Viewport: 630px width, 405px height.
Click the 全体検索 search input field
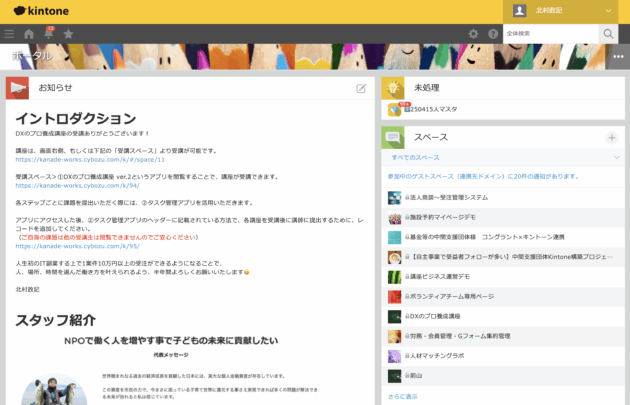[551, 34]
